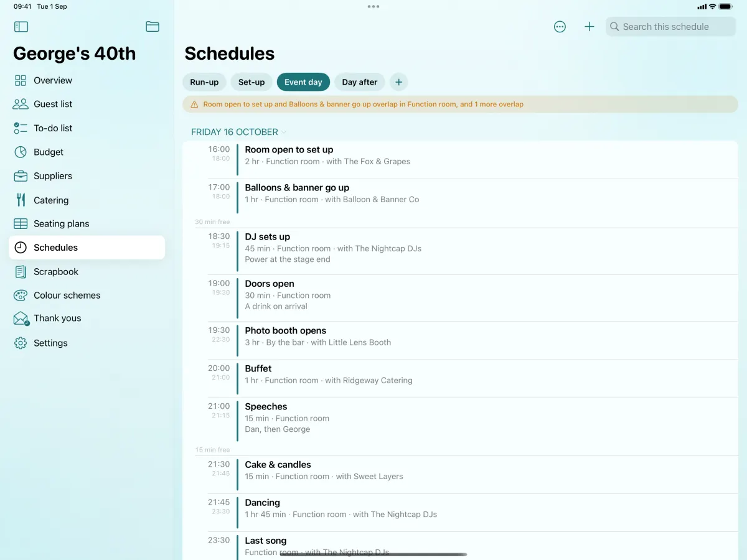Add a new schedule item with the plus icon
This screenshot has width=747, height=560.
point(589,27)
